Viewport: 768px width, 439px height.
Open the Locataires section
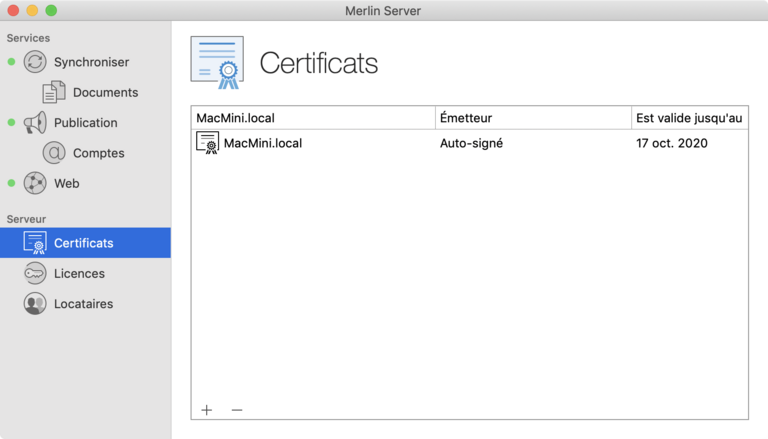tap(83, 304)
